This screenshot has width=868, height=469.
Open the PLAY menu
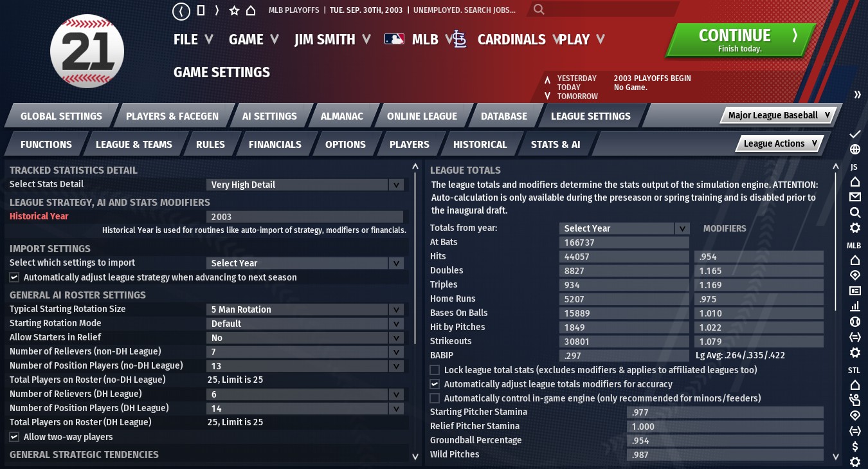(x=582, y=39)
